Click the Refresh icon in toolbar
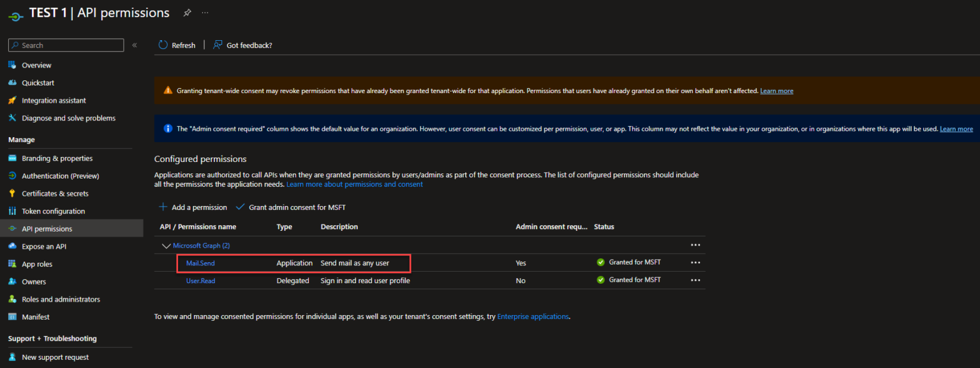The image size is (980, 368). coord(163,45)
